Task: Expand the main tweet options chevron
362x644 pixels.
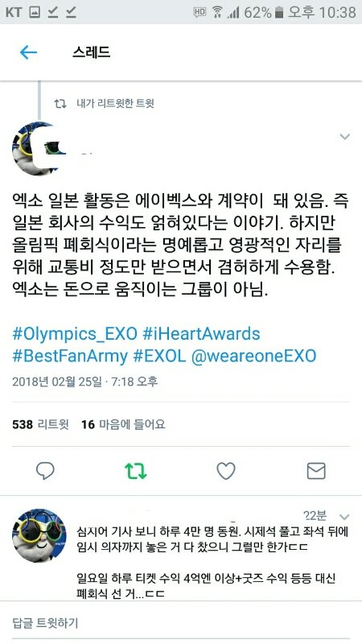Action: tap(345, 137)
